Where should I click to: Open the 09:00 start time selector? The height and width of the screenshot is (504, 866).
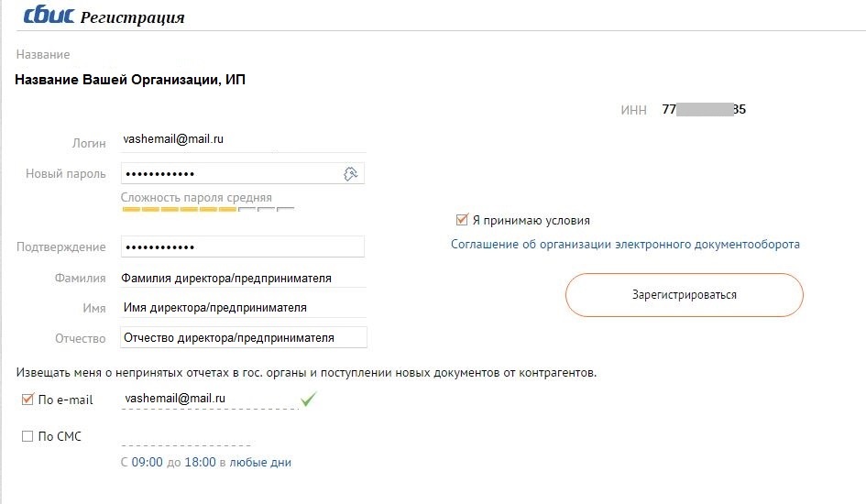click(x=147, y=463)
